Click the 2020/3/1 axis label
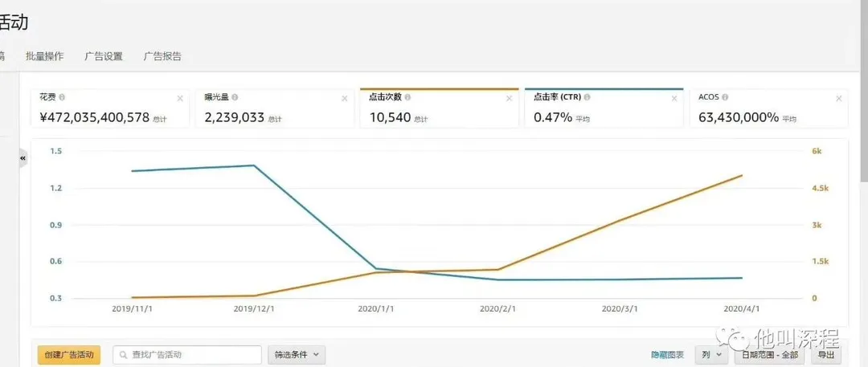The image size is (868, 367). (620, 309)
